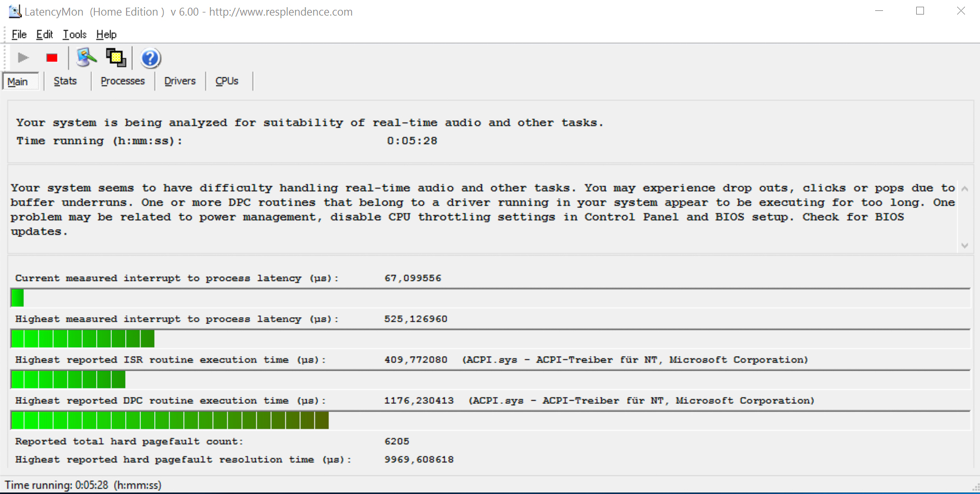The height and width of the screenshot is (494, 980).
Task: Click the report scrollbar down arrow
Action: click(x=965, y=246)
